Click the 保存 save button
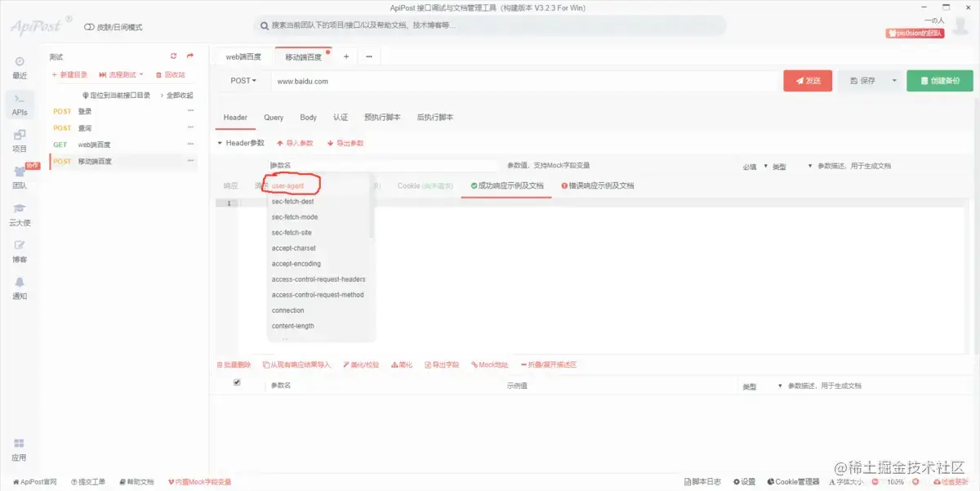Image resolution: width=980 pixels, height=491 pixels. point(862,81)
